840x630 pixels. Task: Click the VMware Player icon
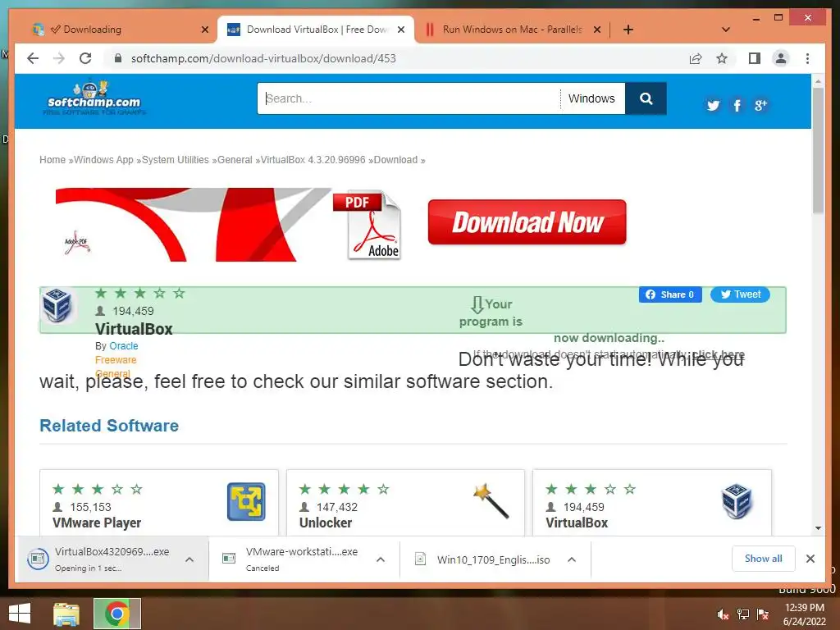[246, 501]
